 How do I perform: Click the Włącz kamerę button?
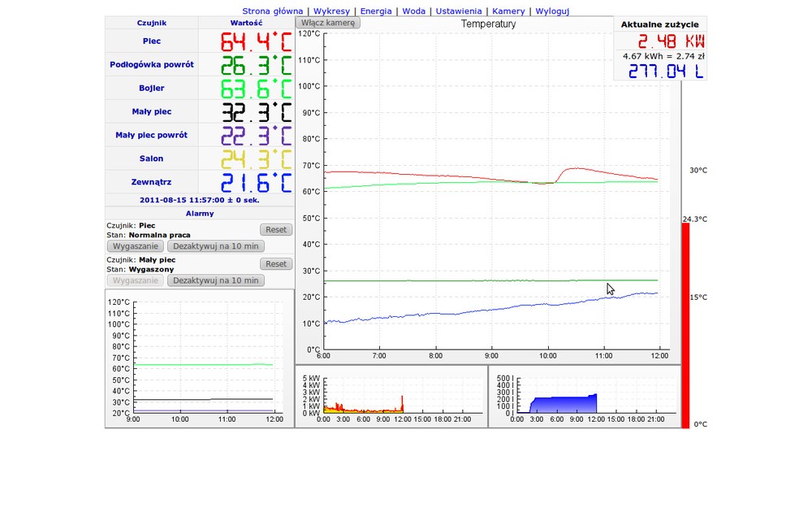[x=328, y=23]
